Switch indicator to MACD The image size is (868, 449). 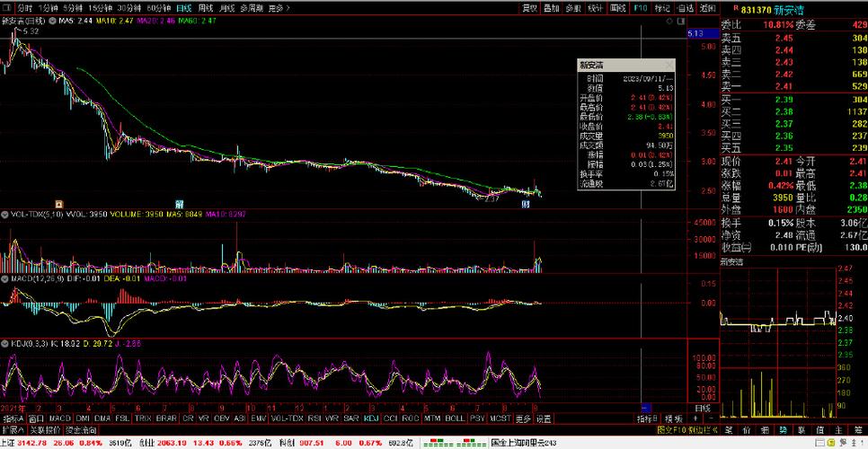60,418
